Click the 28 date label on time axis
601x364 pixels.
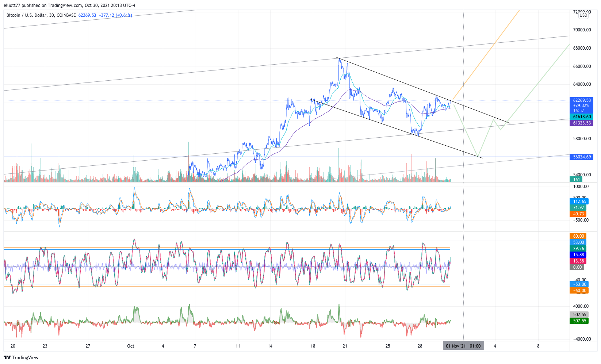(420, 346)
